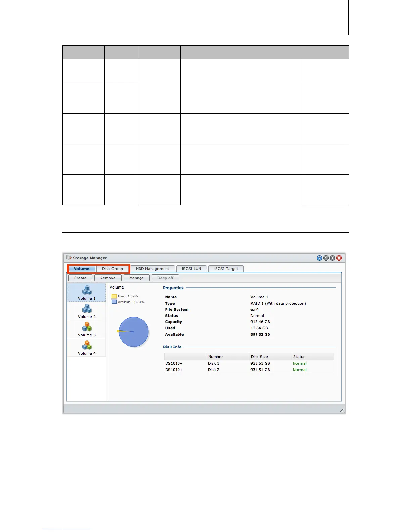Select the Volume 3 icon in sidebar

click(x=87, y=327)
